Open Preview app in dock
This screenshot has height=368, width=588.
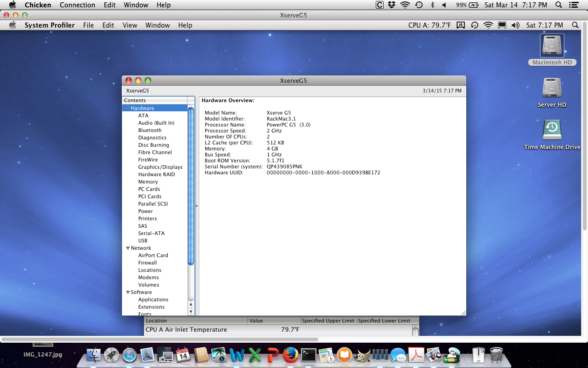click(434, 355)
